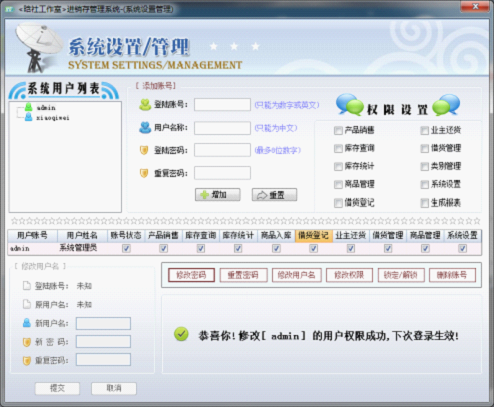Click the 删除账号 button
Screen dimensions: 494x407
[452, 275]
